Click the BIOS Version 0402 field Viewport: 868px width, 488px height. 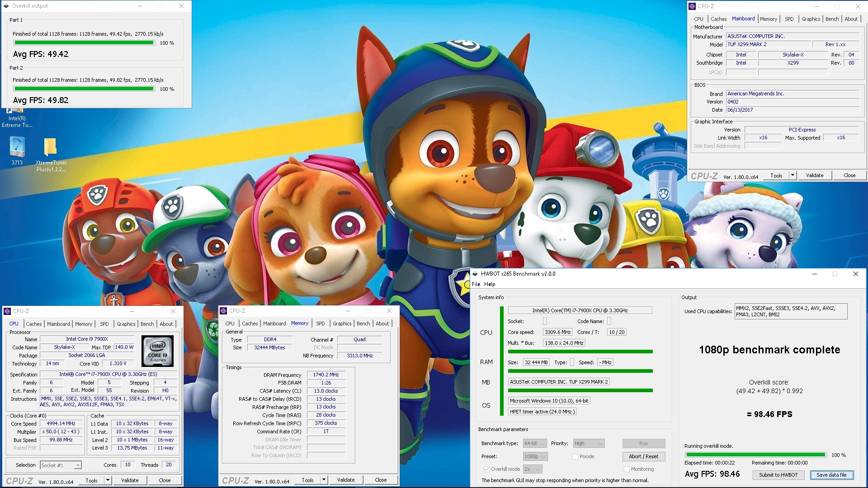coord(793,102)
